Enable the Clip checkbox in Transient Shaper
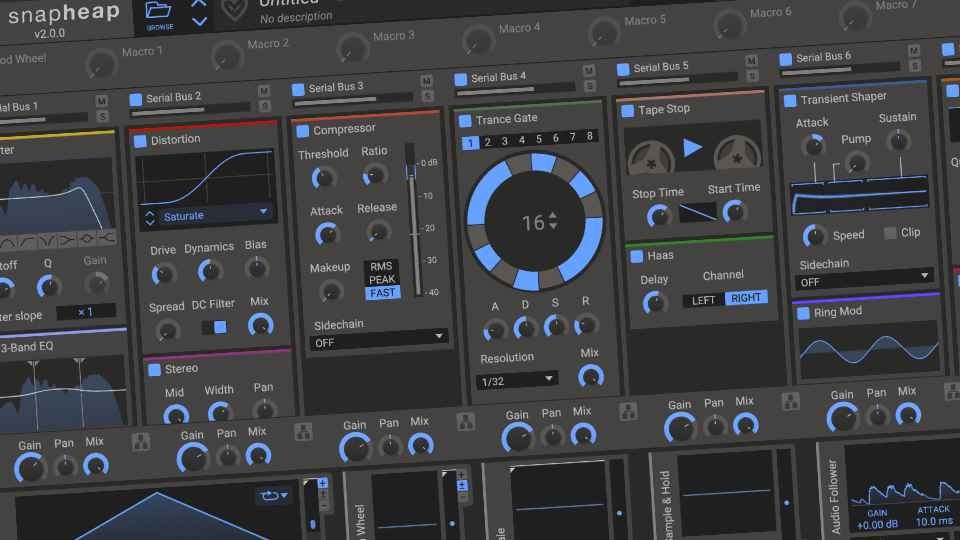Viewport: 960px width, 540px height. pos(890,233)
